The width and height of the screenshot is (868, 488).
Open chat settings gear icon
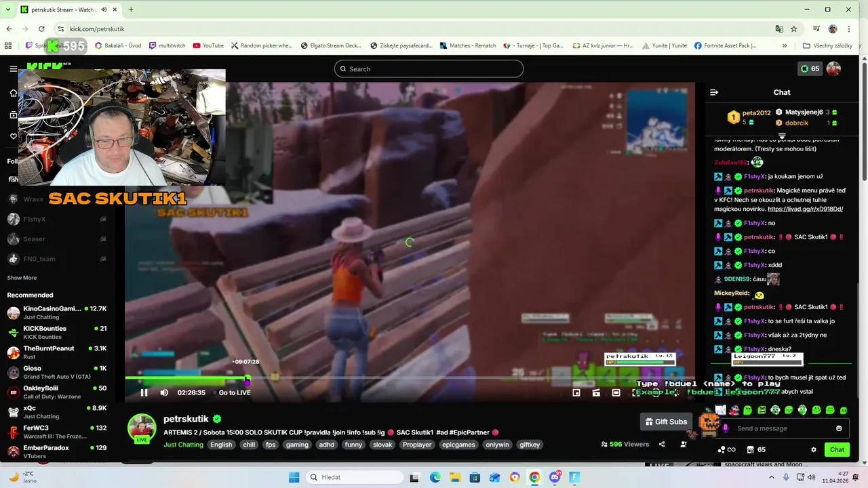tap(814, 449)
